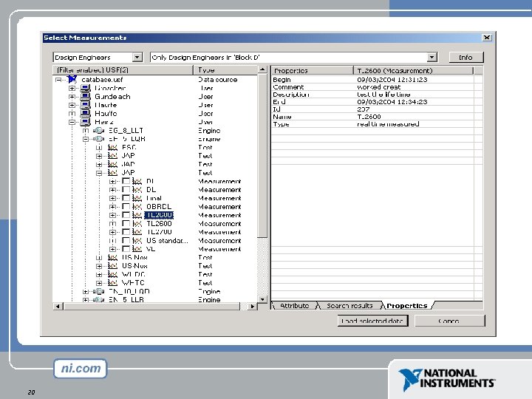Click the EG_8_LLT engine icon
This screenshot has width=532, height=399.
click(99, 131)
